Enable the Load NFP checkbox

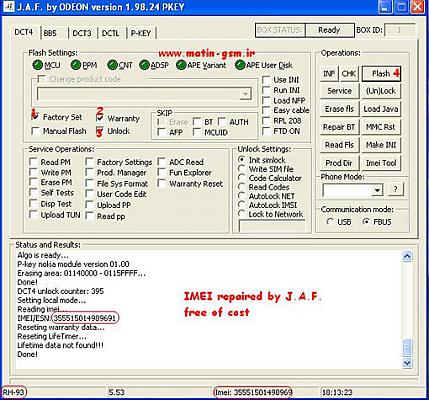(x=266, y=100)
